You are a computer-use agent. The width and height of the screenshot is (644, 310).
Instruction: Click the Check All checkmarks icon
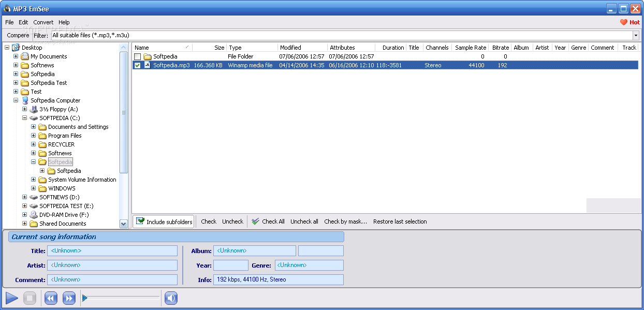tap(255, 222)
